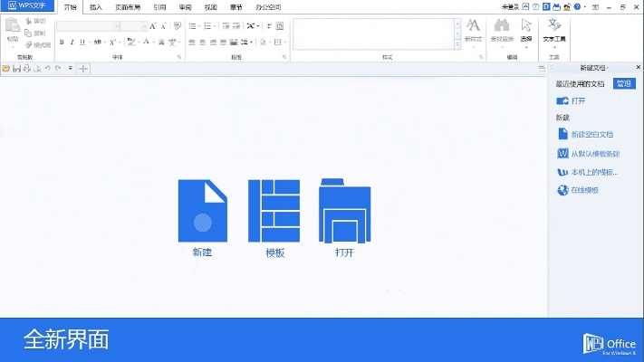This screenshot has width=644, height=362.
Task: Switch to the 插入 (Insert) tab
Action: [x=96, y=6]
